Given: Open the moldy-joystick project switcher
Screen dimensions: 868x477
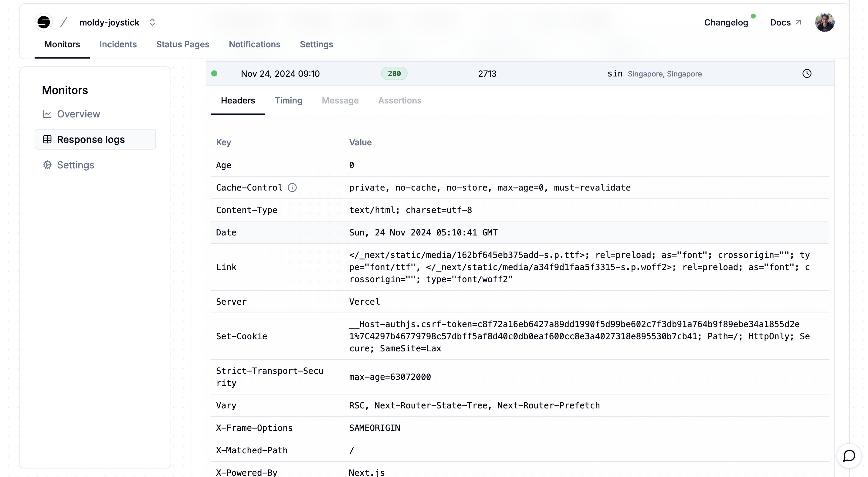Looking at the screenshot, I should (152, 22).
